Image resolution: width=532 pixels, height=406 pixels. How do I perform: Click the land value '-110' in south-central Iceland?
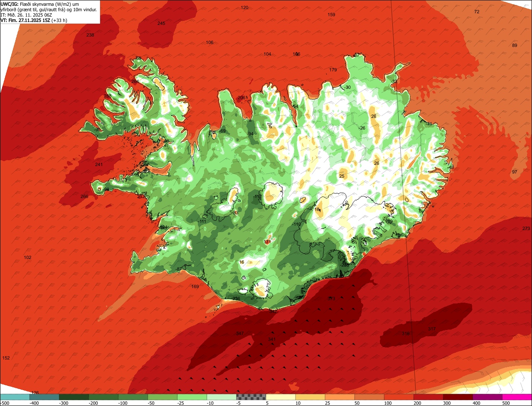point(296,225)
